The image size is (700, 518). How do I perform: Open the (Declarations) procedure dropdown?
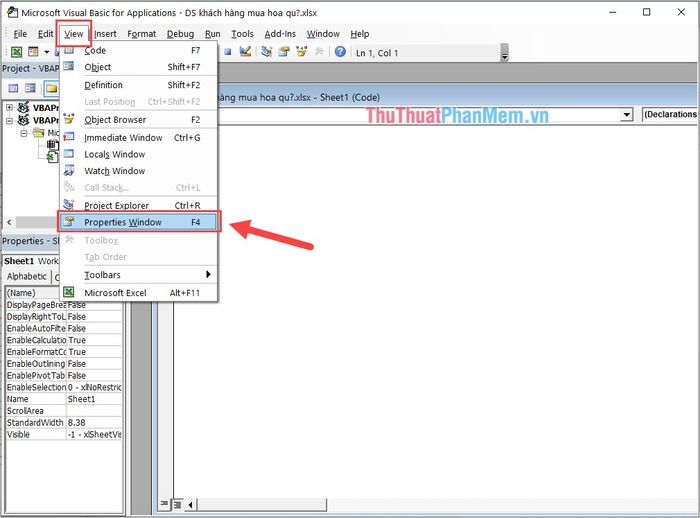pyautogui.click(x=670, y=115)
